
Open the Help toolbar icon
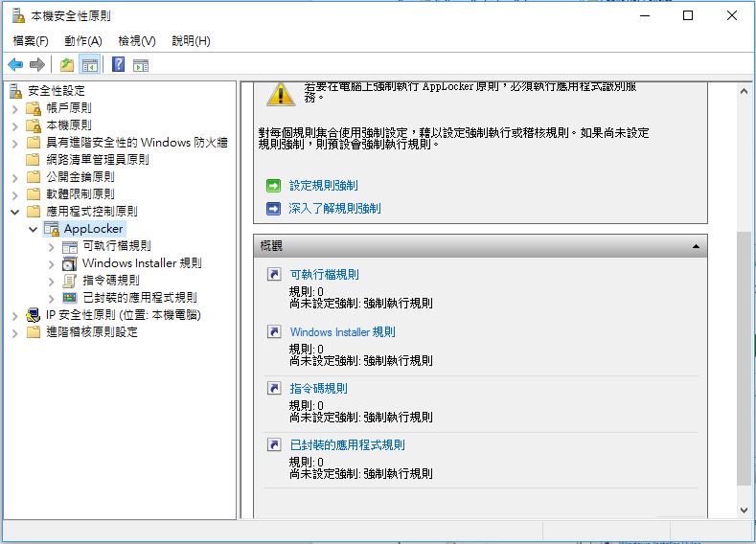118,64
